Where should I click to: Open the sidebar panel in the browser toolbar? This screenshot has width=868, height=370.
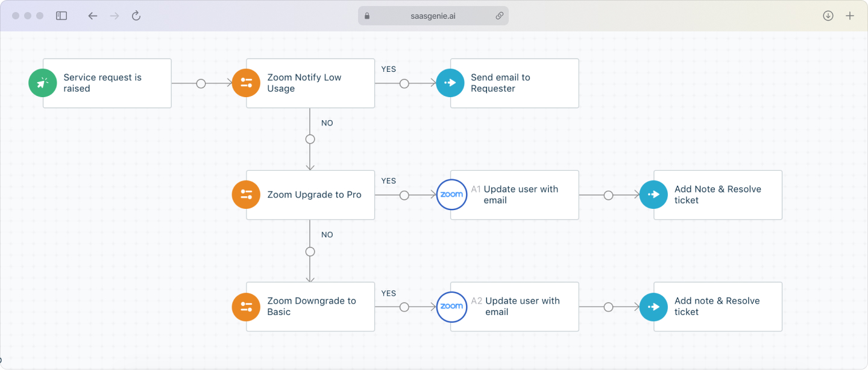pos(61,16)
